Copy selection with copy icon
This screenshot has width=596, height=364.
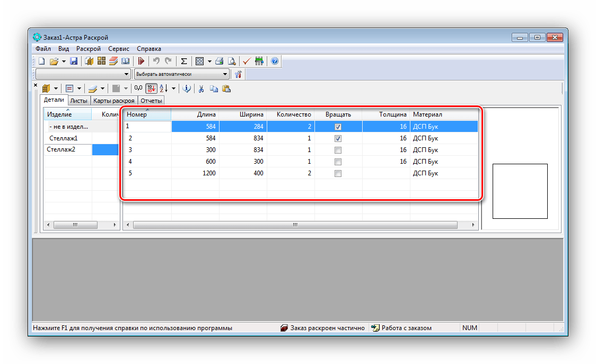pyautogui.click(x=214, y=88)
